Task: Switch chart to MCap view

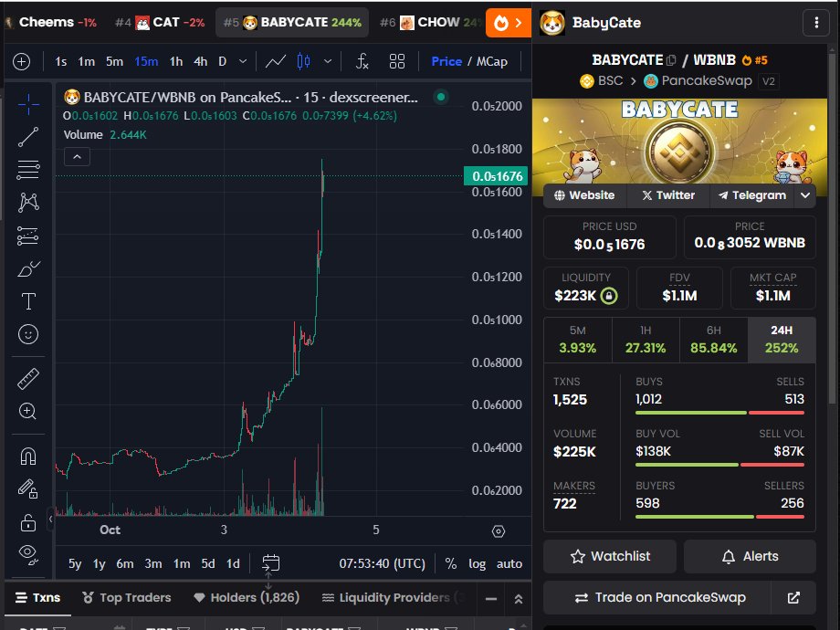Action: pyautogui.click(x=492, y=61)
